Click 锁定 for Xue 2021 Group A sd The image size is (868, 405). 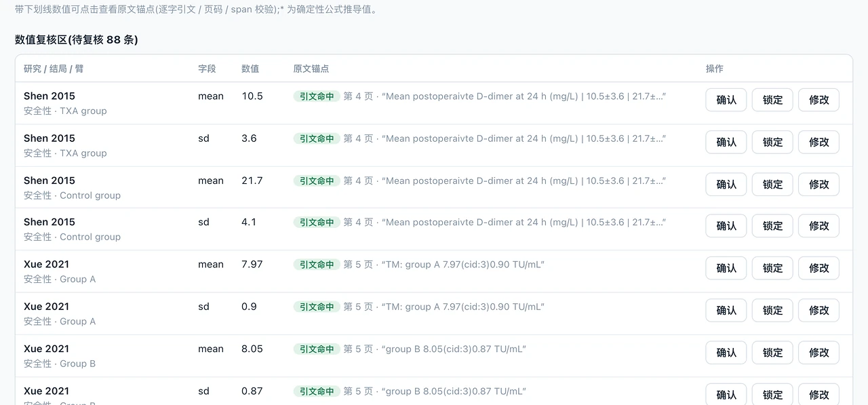pyautogui.click(x=772, y=310)
